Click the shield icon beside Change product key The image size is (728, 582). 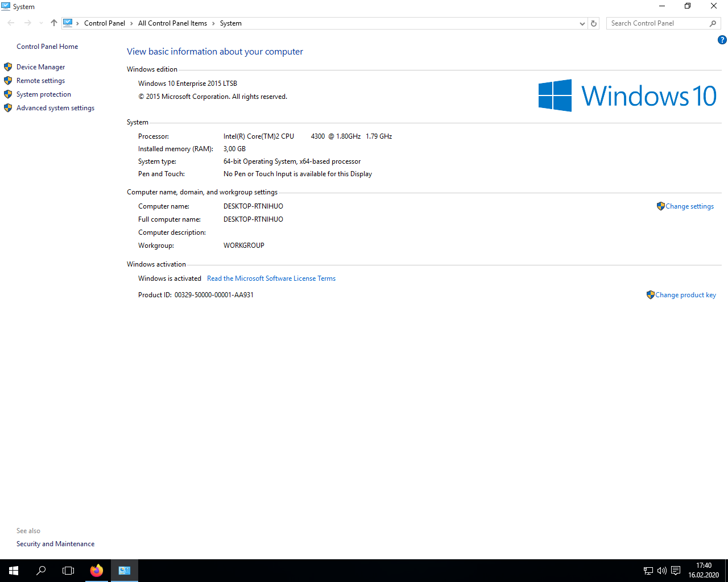650,295
